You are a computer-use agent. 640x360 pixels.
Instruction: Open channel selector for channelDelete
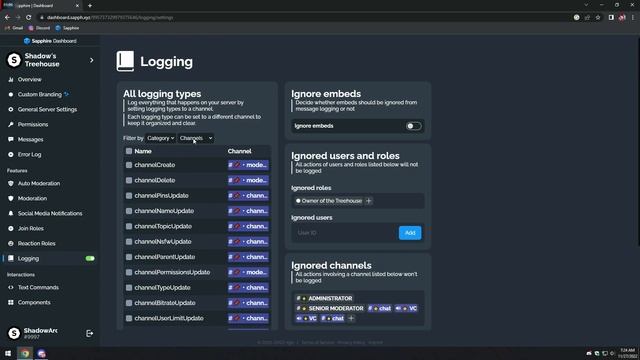coord(248,180)
